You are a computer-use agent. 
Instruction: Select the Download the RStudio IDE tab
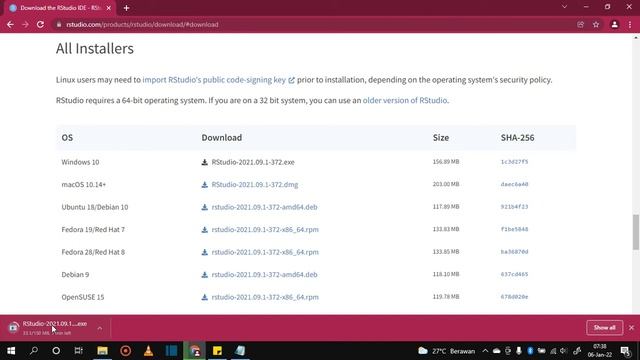point(60,8)
